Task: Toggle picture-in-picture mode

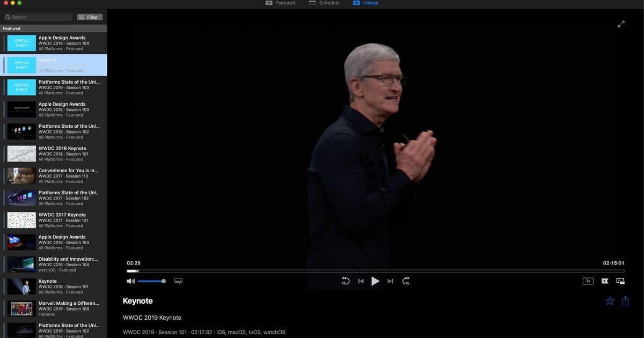Action: [x=620, y=281]
